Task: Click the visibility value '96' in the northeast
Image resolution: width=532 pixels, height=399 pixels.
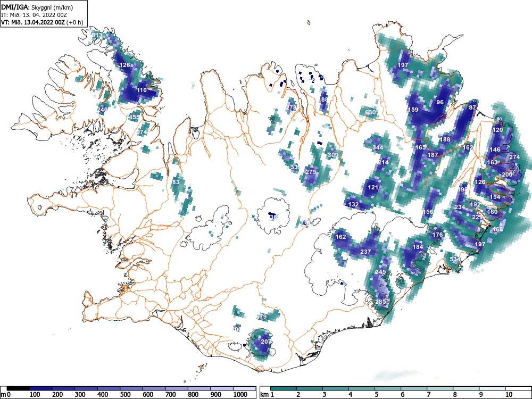Action: 440,102
